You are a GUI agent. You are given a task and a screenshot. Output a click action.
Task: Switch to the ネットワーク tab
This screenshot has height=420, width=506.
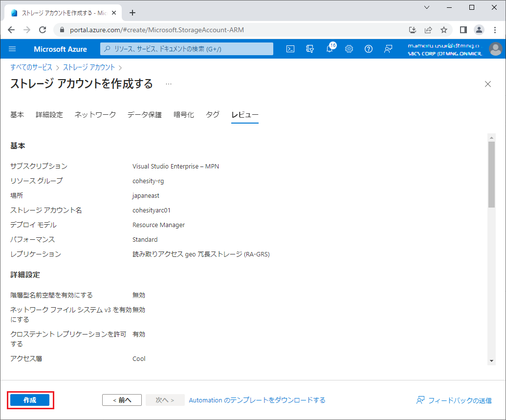(95, 115)
